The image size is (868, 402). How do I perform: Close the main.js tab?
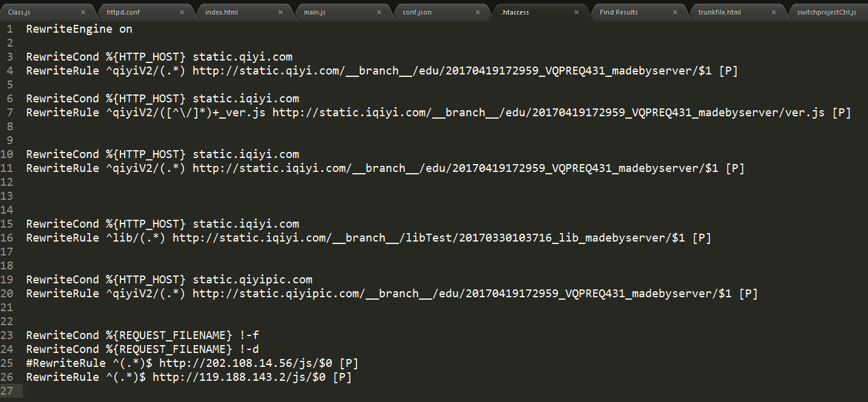click(x=380, y=12)
